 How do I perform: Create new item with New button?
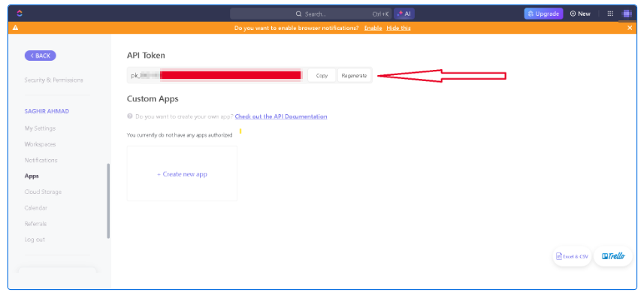pos(580,14)
